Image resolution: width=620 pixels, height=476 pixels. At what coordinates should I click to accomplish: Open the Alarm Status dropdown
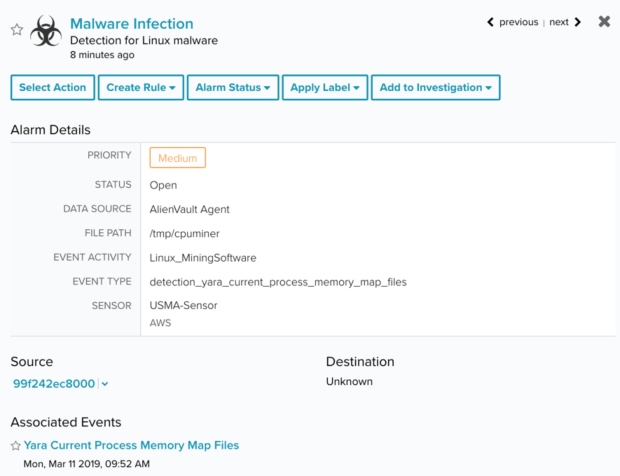233,87
